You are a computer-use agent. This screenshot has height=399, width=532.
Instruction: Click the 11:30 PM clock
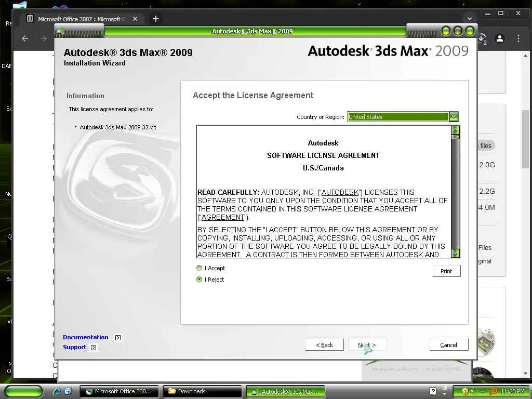tap(512, 391)
